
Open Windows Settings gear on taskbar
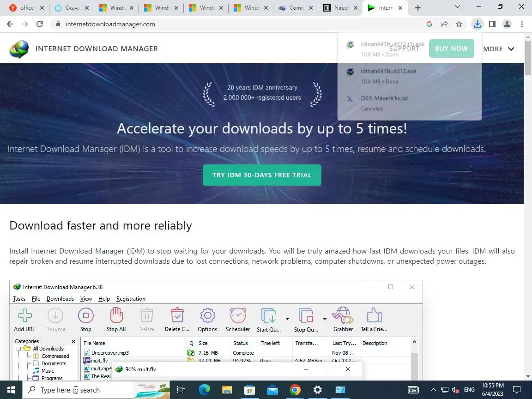pyautogui.click(x=318, y=390)
